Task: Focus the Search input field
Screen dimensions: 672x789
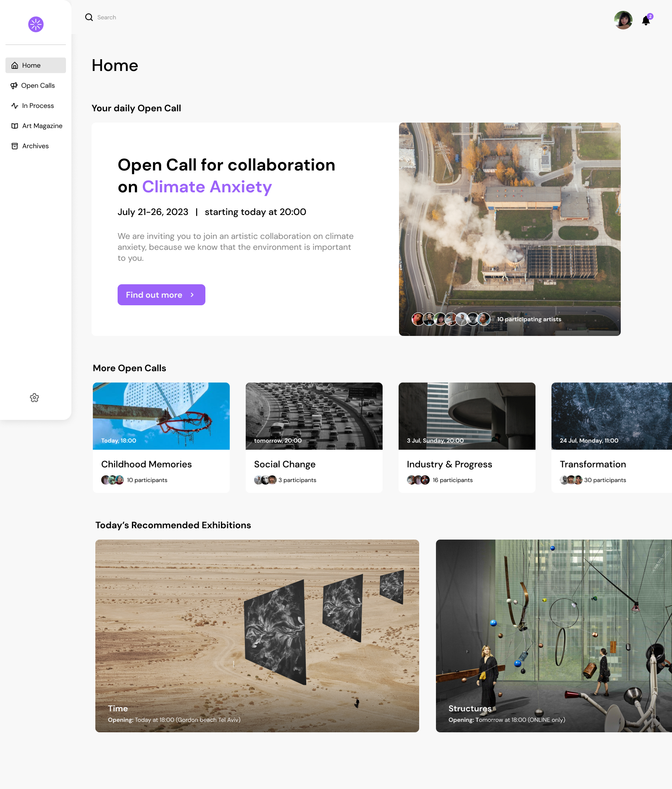Action: (107, 17)
